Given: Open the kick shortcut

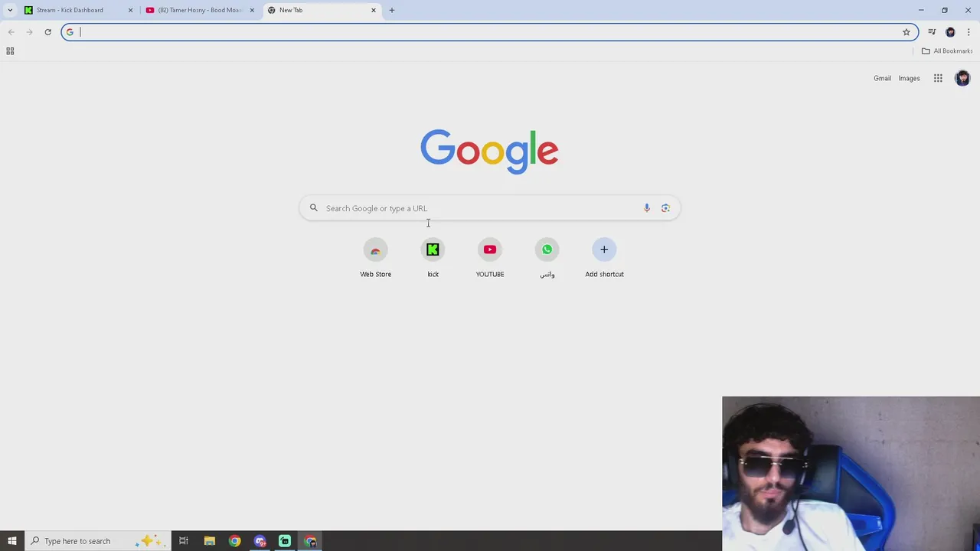Looking at the screenshot, I should 433,257.
